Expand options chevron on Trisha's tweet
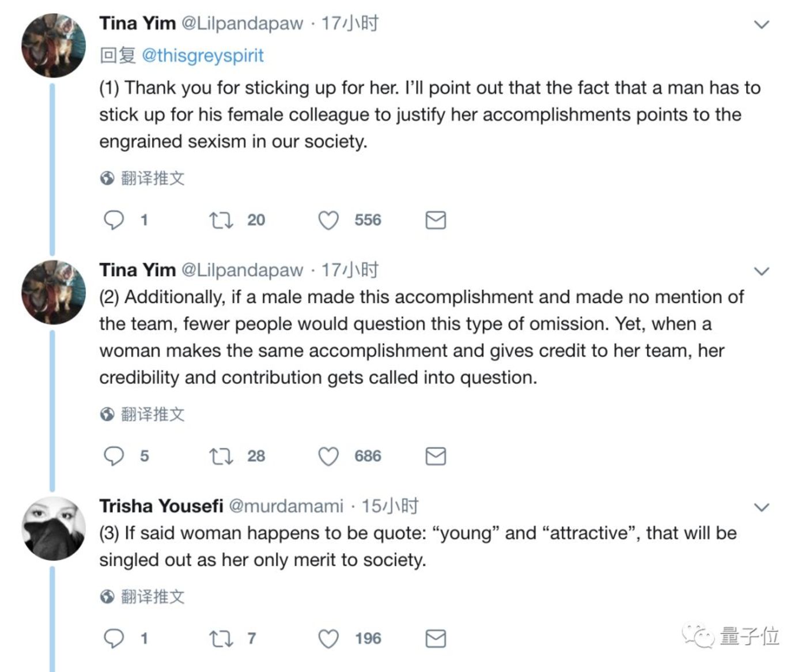Image resolution: width=806 pixels, height=672 pixels. (x=762, y=507)
